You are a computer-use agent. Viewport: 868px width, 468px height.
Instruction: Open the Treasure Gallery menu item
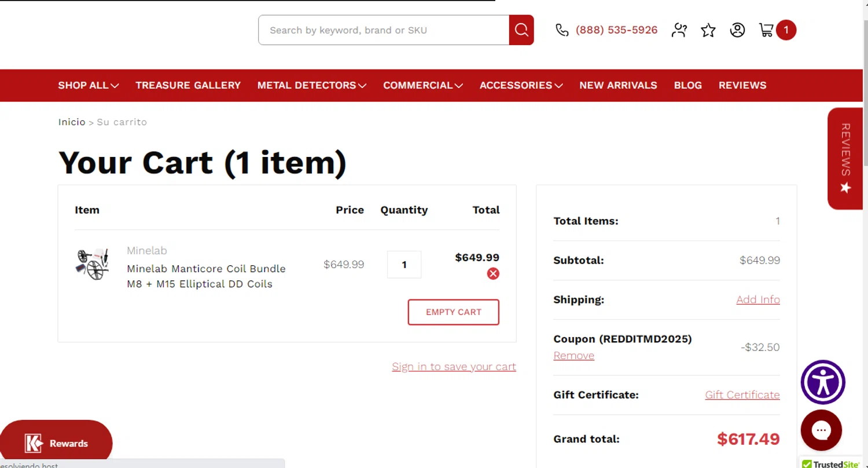coord(188,85)
